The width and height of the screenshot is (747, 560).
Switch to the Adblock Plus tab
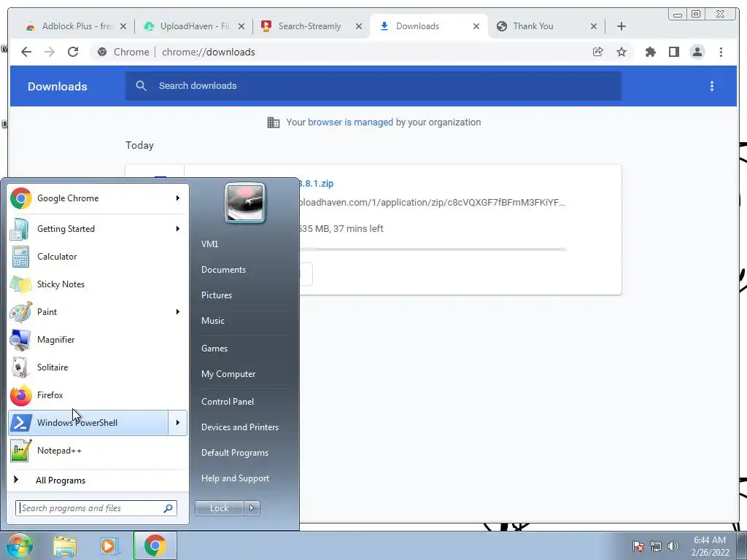coord(76,26)
